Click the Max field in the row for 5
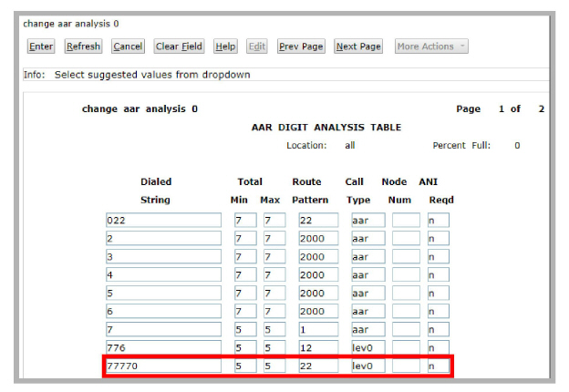 coord(274,293)
